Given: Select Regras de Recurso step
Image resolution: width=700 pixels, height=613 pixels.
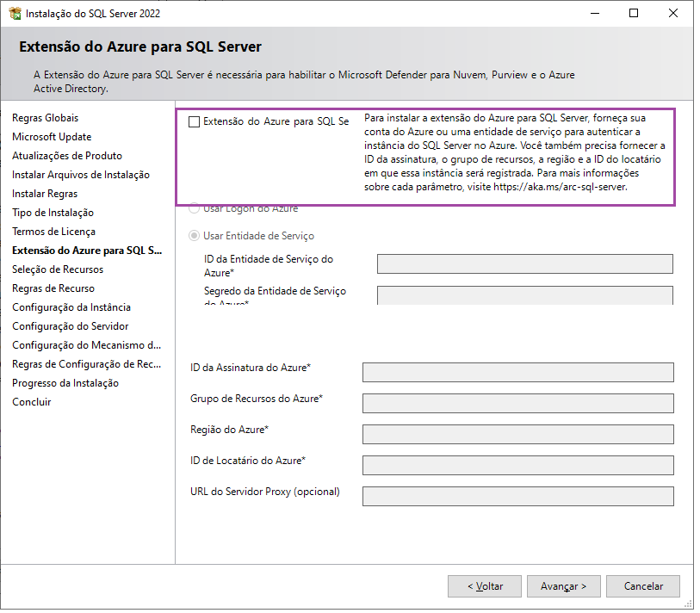Looking at the screenshot, I should click(53, 288).
